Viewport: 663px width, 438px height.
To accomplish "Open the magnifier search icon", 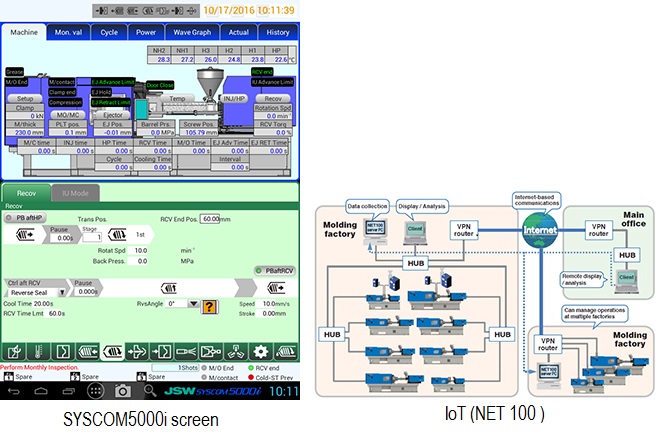I will (x=150, y=391).
